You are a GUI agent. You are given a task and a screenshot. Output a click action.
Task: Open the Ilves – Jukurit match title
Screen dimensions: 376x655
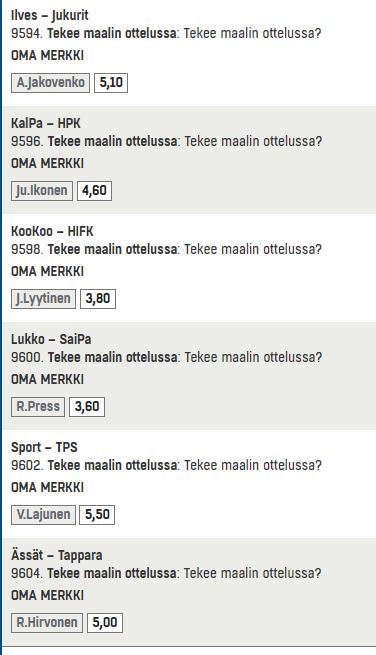50,15
